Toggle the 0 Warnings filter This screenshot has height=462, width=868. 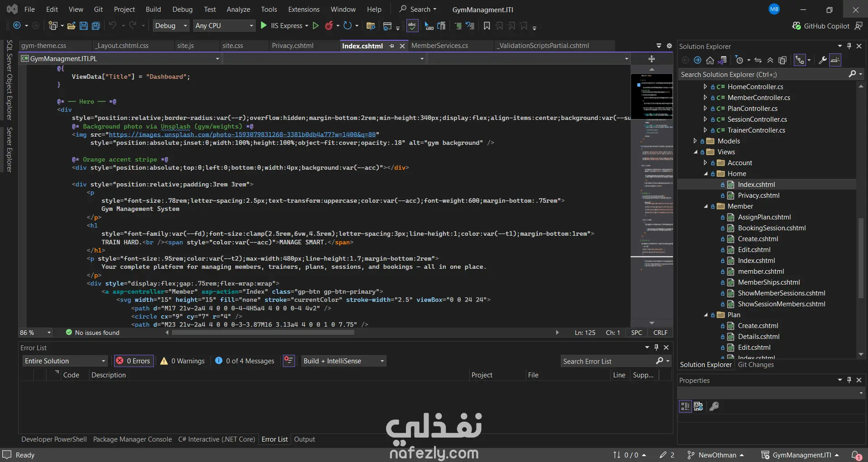coord(182,361)
